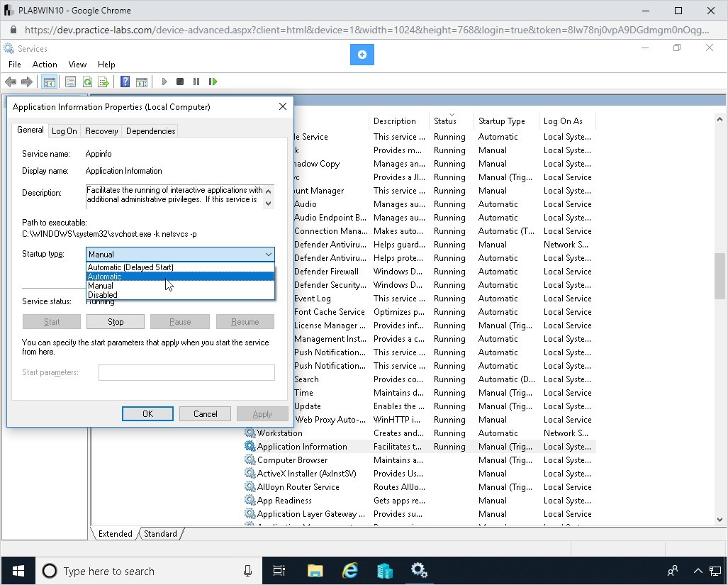Click the Restart Service toolbar icon
This screenshot has width=728, height=585.
(213, 82)
